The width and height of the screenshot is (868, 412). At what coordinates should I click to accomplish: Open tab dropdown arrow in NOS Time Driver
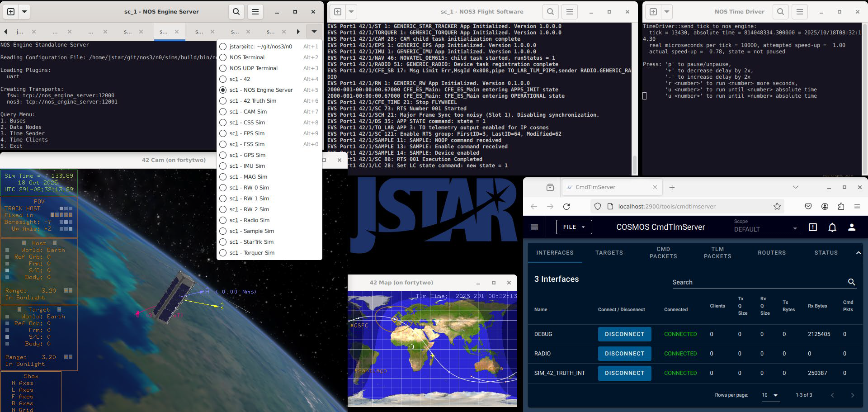pos(667,12)
